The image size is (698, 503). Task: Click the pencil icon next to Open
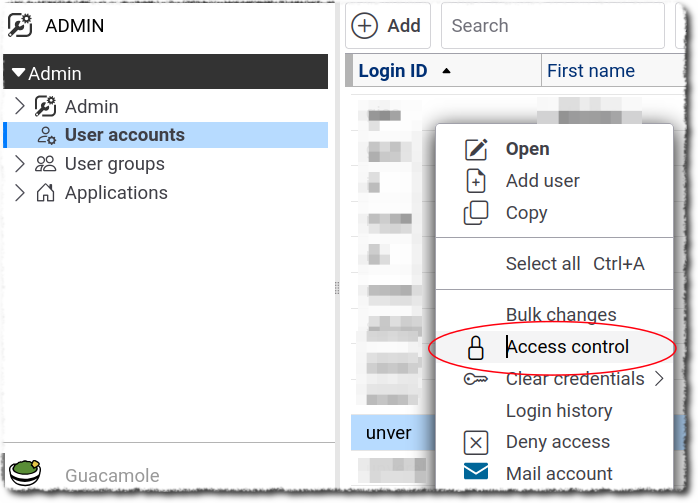coord(477,149)
